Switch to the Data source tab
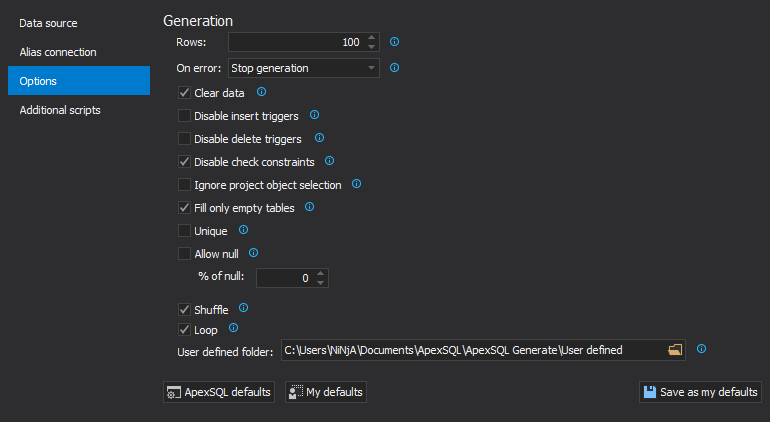Image resolution: width=770 pixels, height=422 pixels. [48, 23]
